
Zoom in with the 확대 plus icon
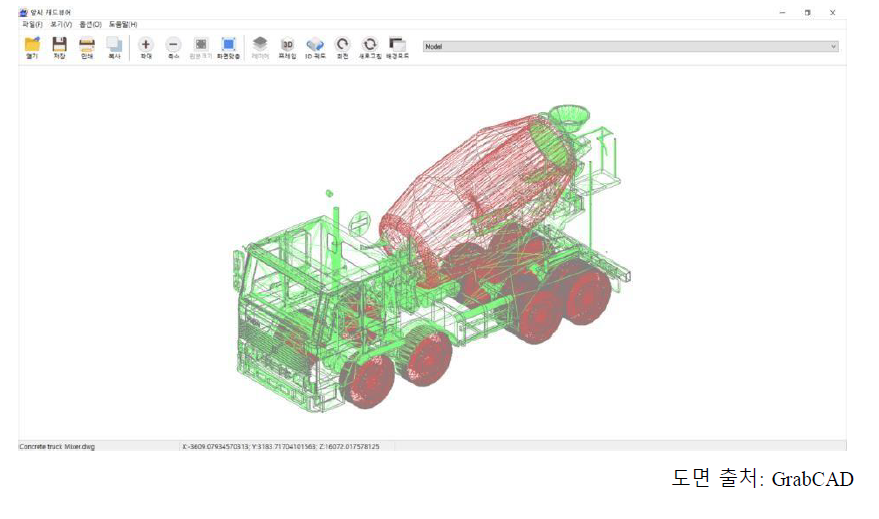(x=146, y=44)
